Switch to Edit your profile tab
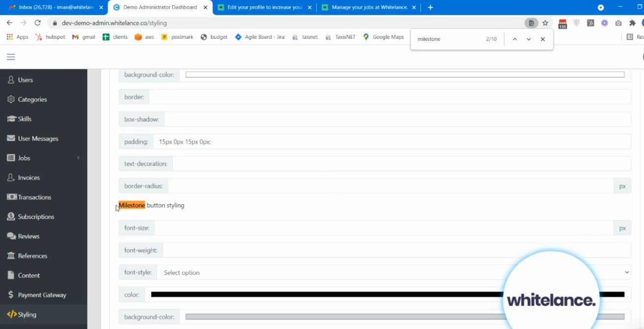Viewport: 644px width, 329px height. [265, 7]
